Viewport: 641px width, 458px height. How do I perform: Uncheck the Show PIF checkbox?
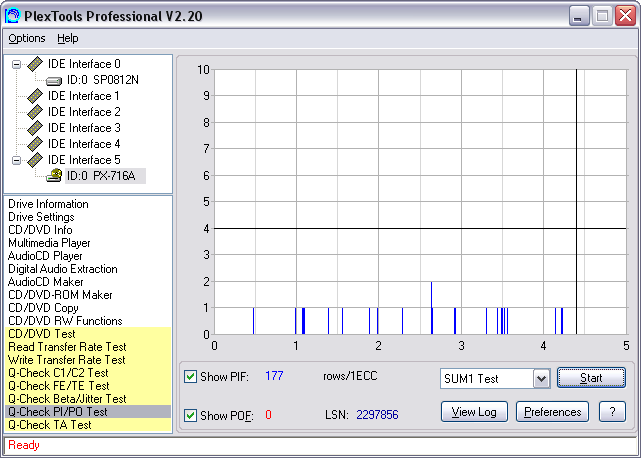(x=190, y=376)
